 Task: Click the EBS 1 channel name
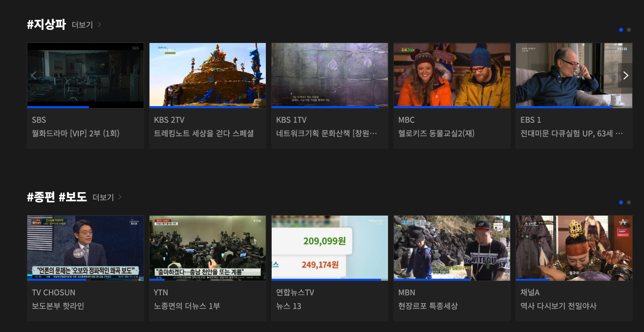[x=531, y=120]
